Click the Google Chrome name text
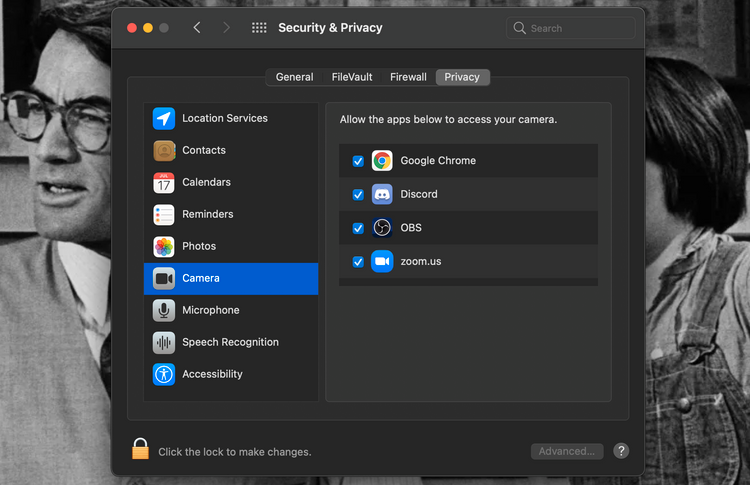The width and height of the screenshot is (750, 485). pos(438,161)
